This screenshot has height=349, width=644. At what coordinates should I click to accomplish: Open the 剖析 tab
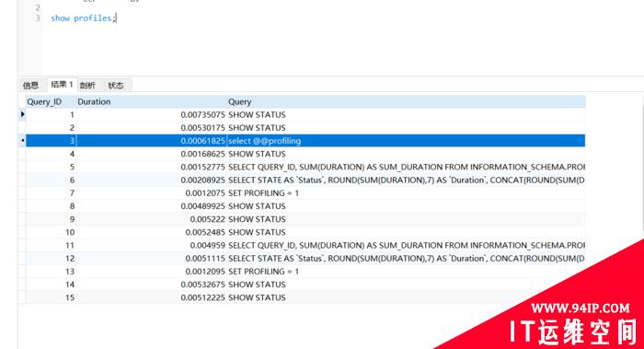tap(87, 85)
